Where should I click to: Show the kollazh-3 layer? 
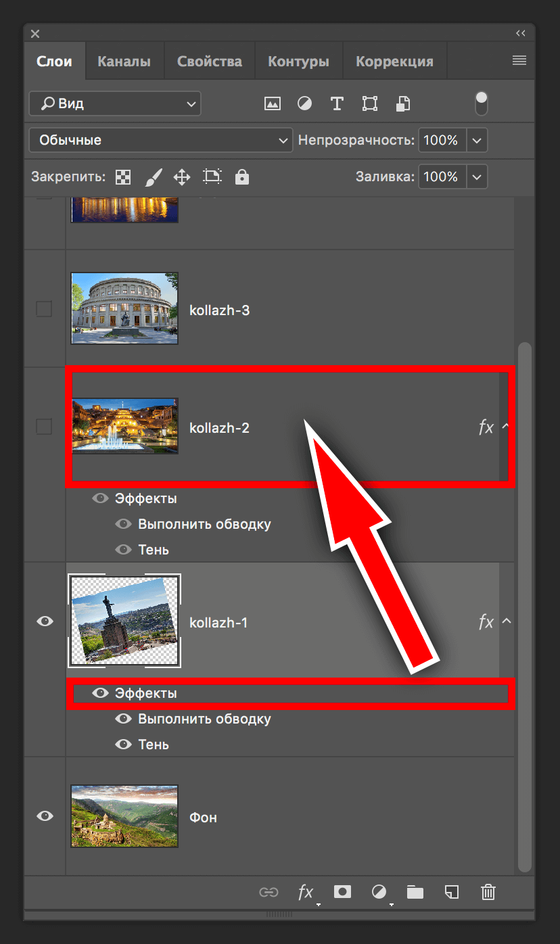(x=44, y=309)
